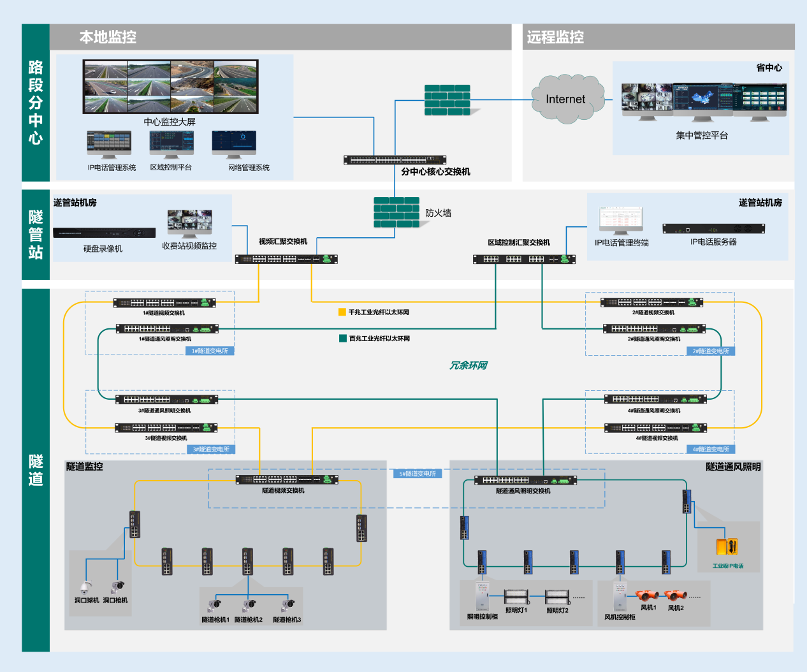Click the 5#隧道变电所 label tag
This screenshot has width=807, height=672.
[418, 474]
